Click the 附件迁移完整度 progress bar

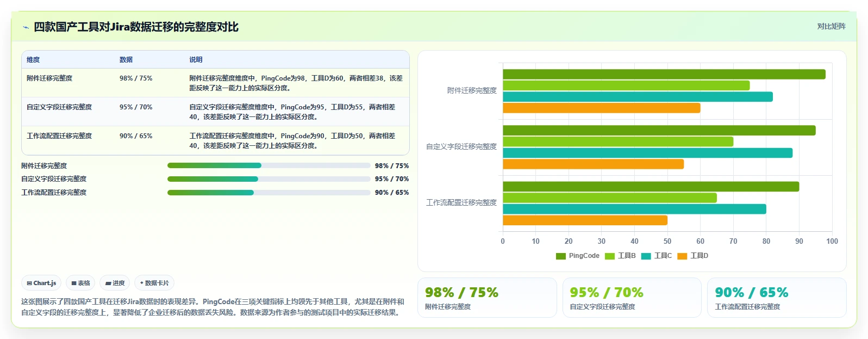tap(268, 165)
